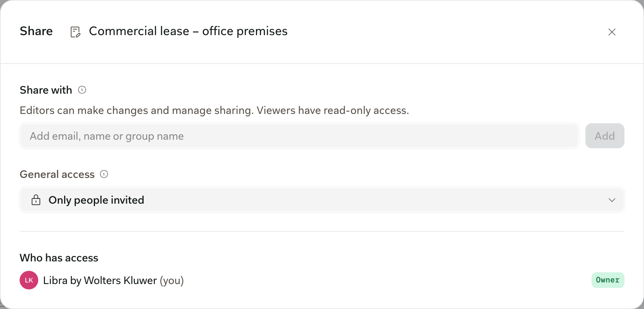The height and width of the screenshot is (309, 644).
Task: Focus the Add email, name or group field
Action: (299, 136)
